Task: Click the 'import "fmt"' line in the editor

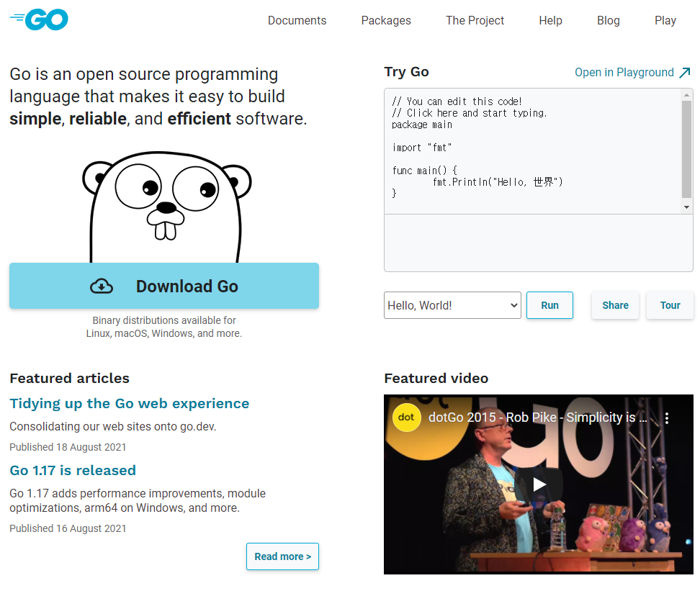Action: coord(422,148)
